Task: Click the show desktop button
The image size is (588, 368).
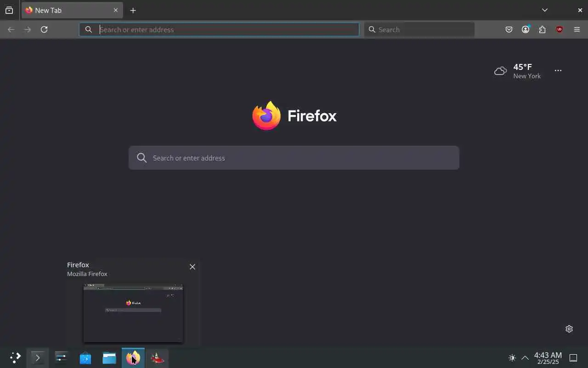Action: pos(573,358)
